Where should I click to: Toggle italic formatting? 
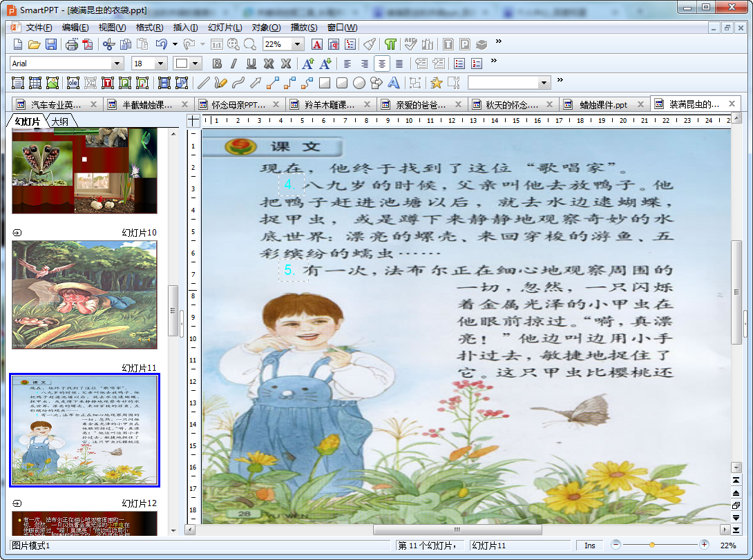pyautogui.click(x=234, y=64)
